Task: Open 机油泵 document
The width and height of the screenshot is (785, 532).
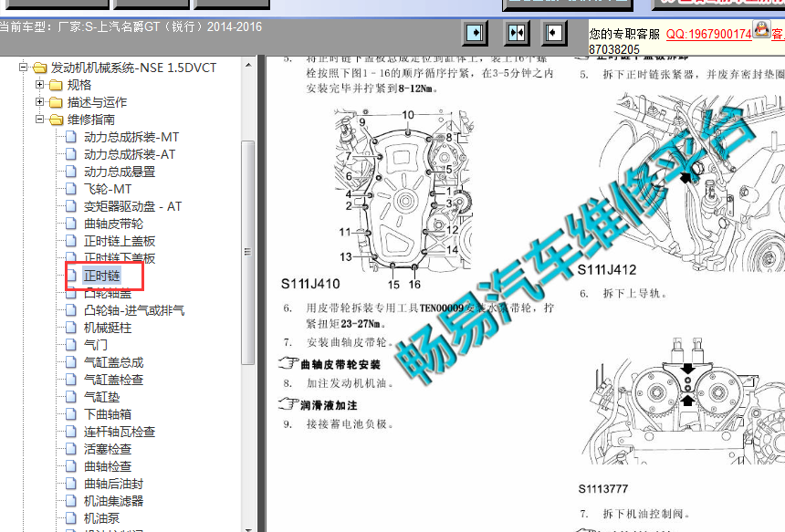Action: pyautogui.click(x=101, y=518)
